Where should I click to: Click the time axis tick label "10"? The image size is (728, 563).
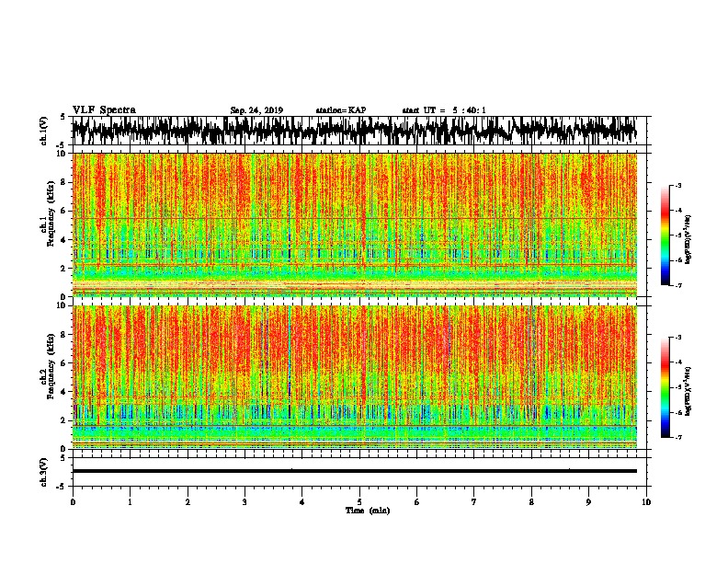(x=646, y=502)
